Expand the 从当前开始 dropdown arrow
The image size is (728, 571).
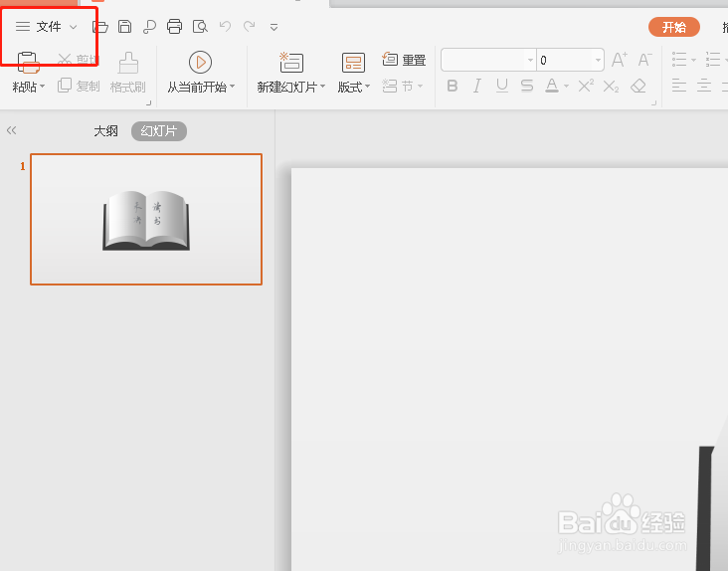point(232,87)
